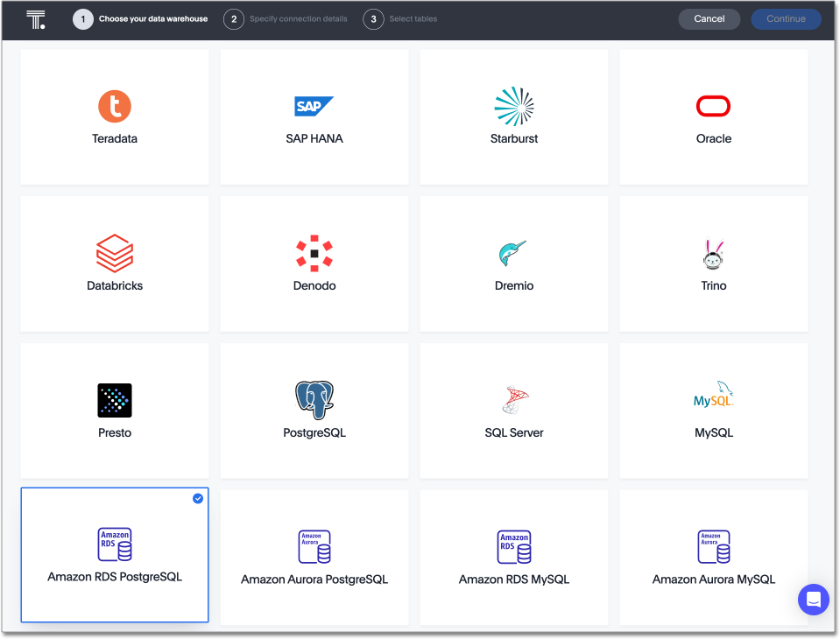Screen dimensions: 840x639
Task: Pick Oracle as the data source
Action: 713,106
